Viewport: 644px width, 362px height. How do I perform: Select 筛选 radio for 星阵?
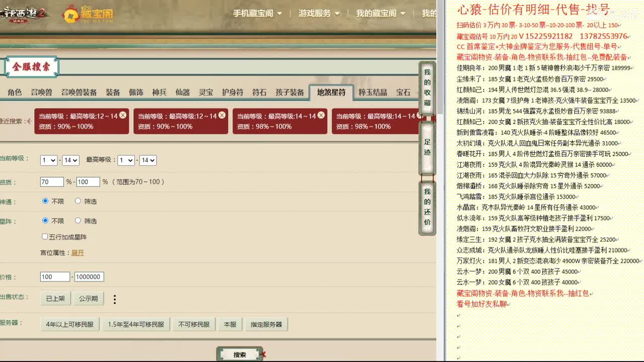coord(78,221)
